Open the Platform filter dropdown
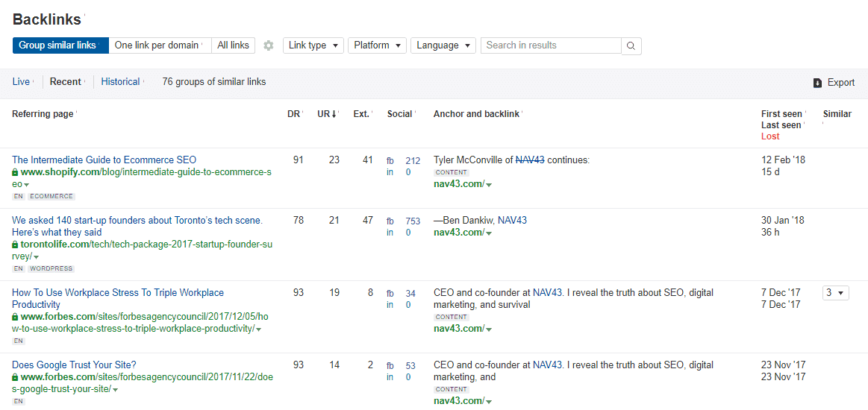Screen dimensions: 868x410 click(377, 45)
